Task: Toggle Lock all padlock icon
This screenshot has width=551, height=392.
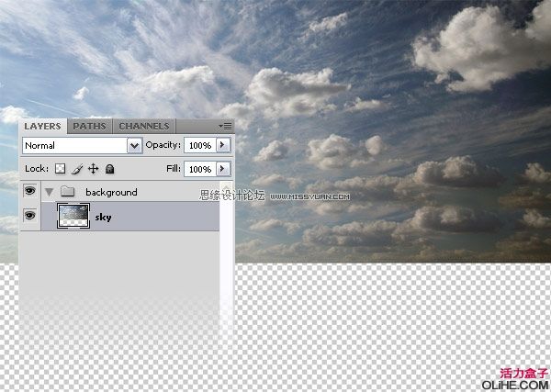Action: pyautogui.click(x=109, y=169)
